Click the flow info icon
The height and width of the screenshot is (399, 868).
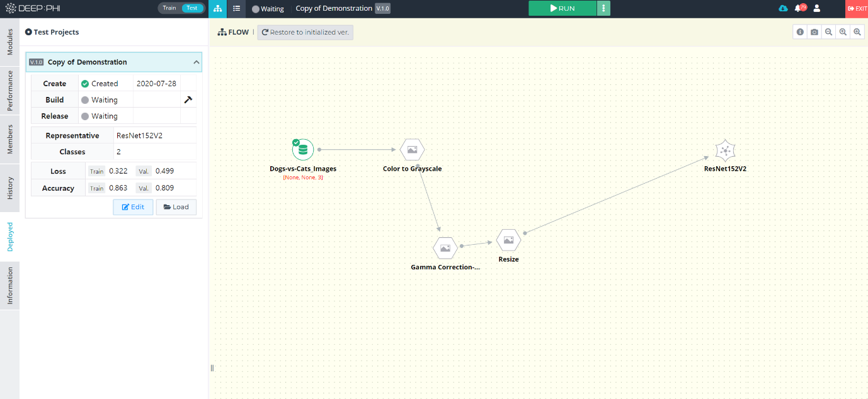[800, 32]
